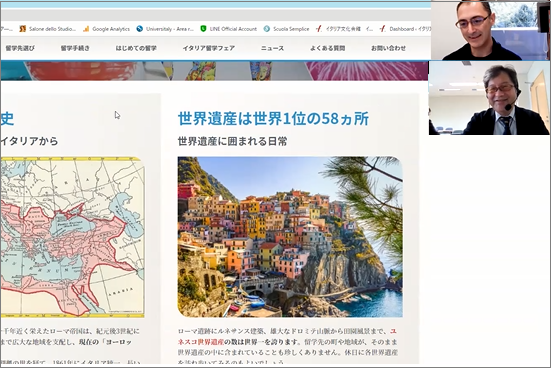Select the participant video with headset microphone
The height and width of the screenshot is (368, 554).
489,98
